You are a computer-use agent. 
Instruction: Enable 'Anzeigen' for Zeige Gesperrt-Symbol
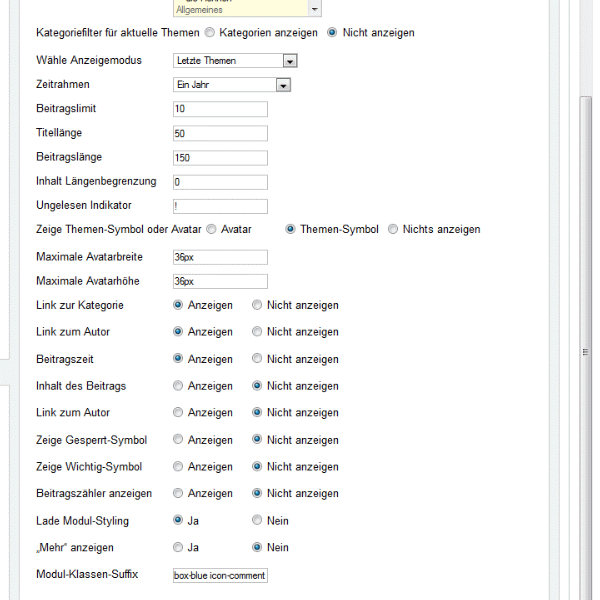[x=178, y=440]
